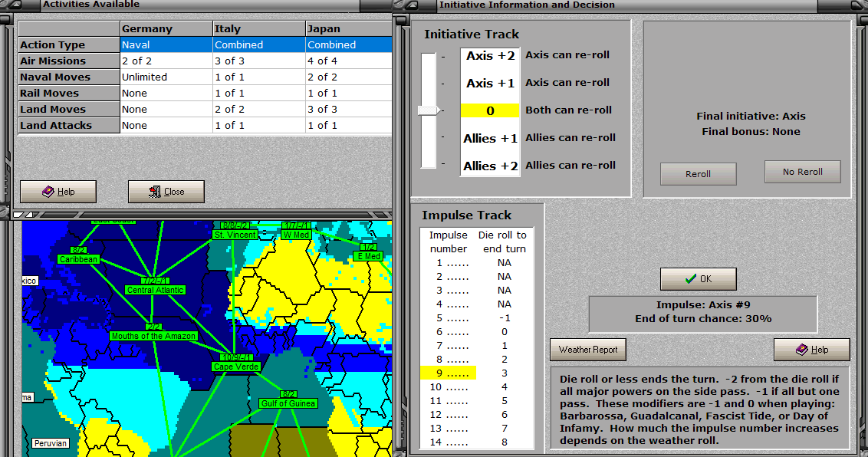Click the Close button in Activities Available
The height and width of the screenshot is (457, 868).
coord(166,192)
